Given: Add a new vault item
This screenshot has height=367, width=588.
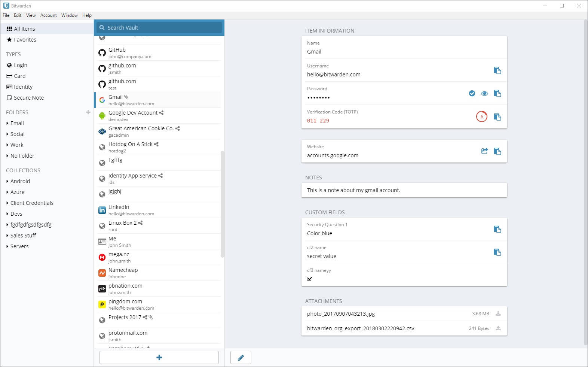Looking at the screenshot, I should [159, 358].
